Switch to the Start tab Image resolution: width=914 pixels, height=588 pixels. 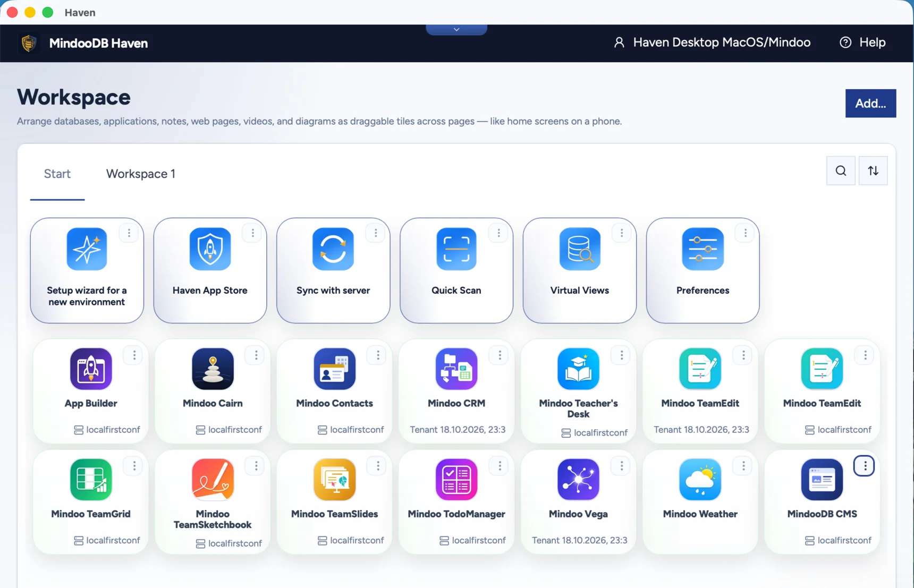coord(57,174)
